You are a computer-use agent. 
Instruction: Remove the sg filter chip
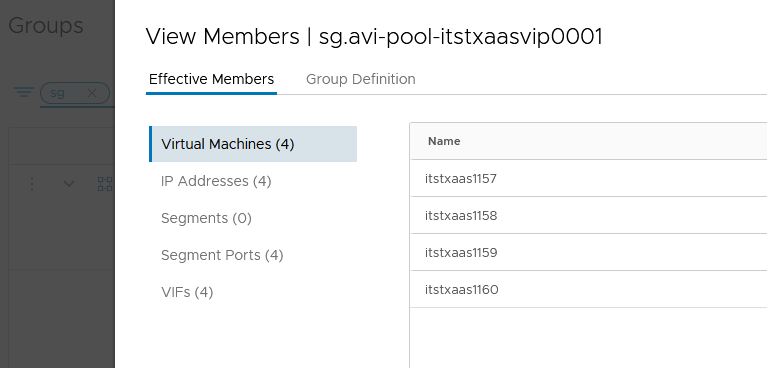click(91, 93)
